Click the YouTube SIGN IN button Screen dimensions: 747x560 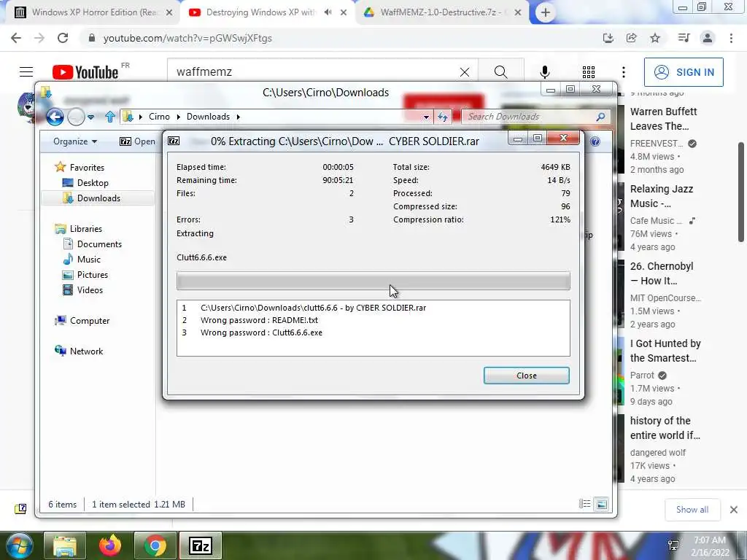point(684,72)
